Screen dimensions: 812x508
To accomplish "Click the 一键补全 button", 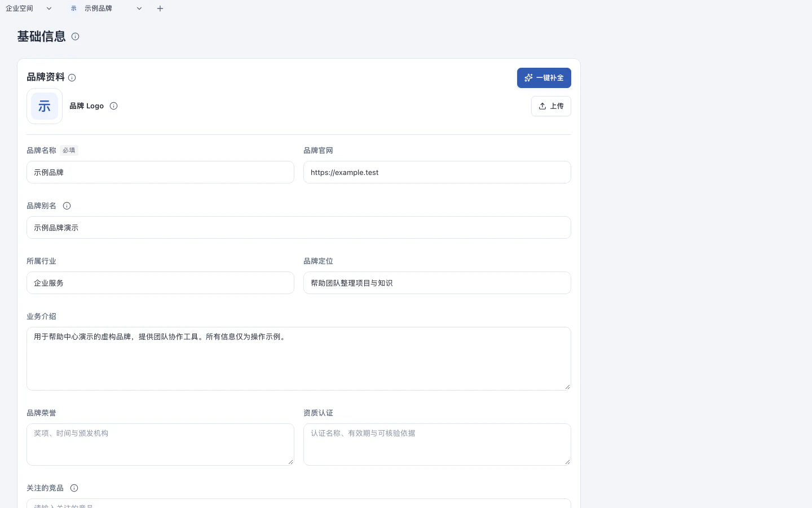I will [544, 78].
